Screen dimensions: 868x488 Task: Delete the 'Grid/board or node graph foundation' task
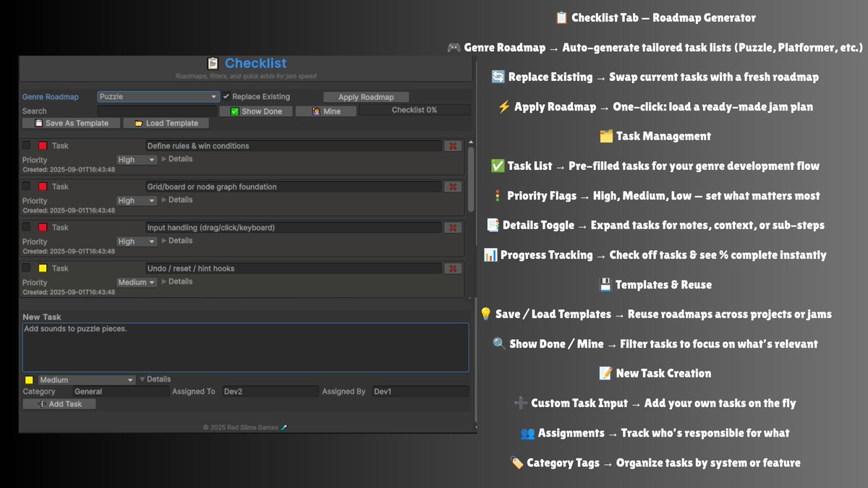[x=453, y=187]
